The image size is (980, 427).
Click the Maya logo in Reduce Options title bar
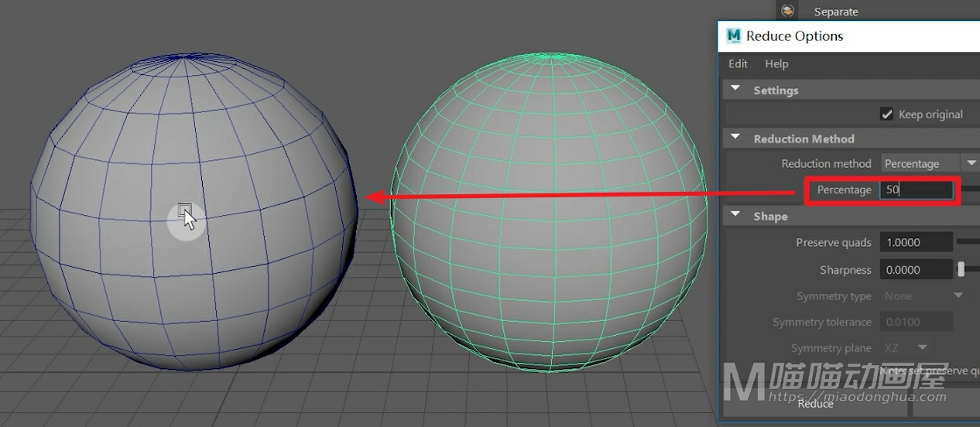(x=734, y=36)
